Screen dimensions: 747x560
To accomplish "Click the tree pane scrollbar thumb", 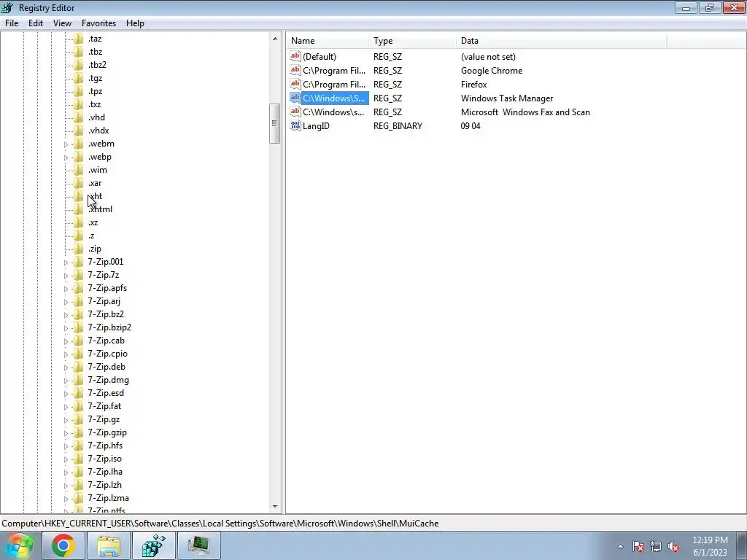I will point(275,123).
